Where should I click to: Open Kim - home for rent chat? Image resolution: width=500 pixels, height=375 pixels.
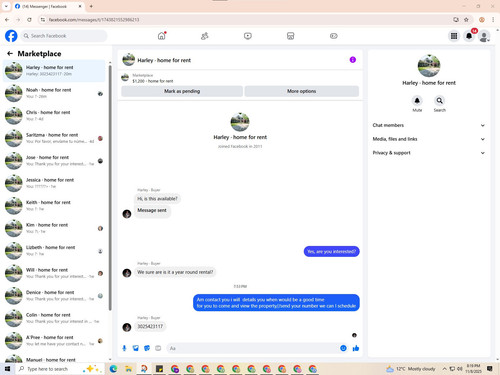click(54, 228)
